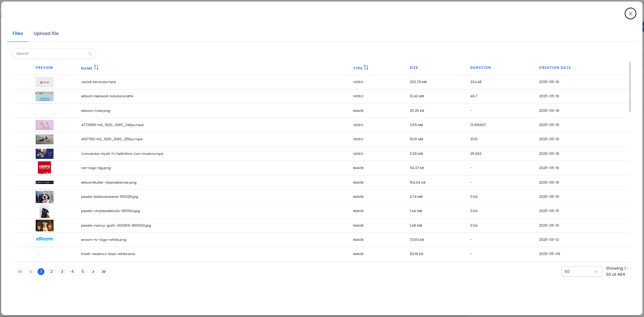Select eroom-tv-logo-white thumbnail
644x317 pixels.
tap(44, 239)
